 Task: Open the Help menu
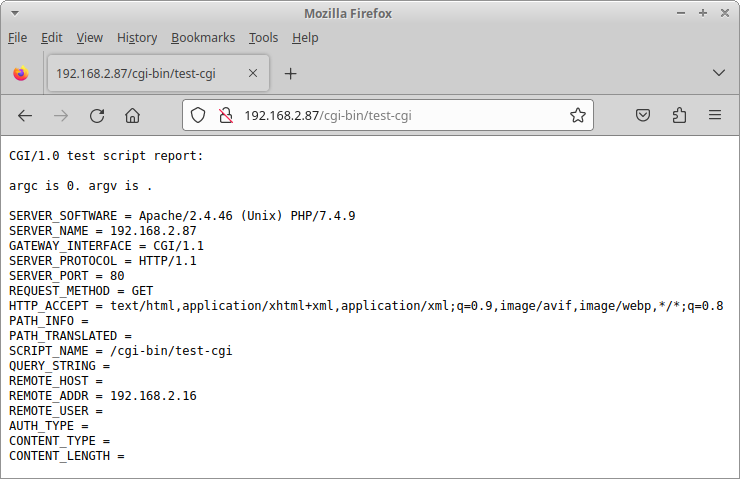(x=305, y=37)
